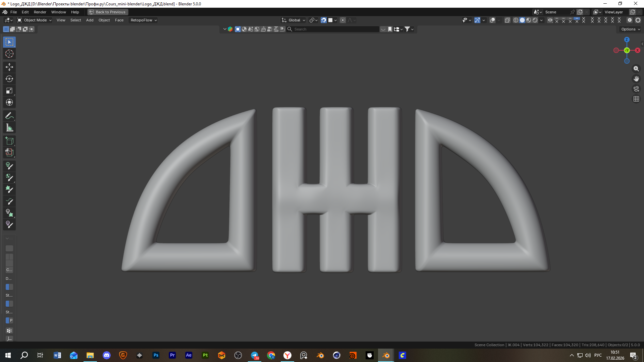Select the Scale tool
The height and width of the screenshot is (362, 644).
pyautogui.click(x=9, y=90)
